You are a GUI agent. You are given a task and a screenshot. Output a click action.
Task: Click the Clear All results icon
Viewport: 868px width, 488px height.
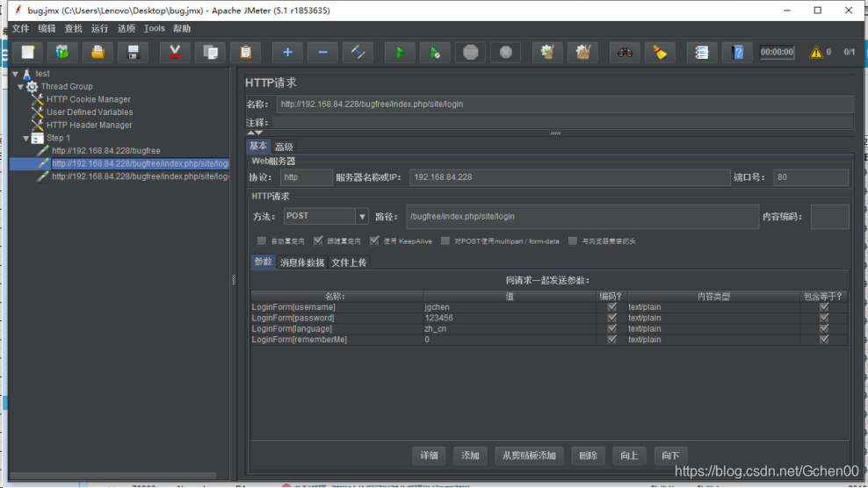click(582, 52)
